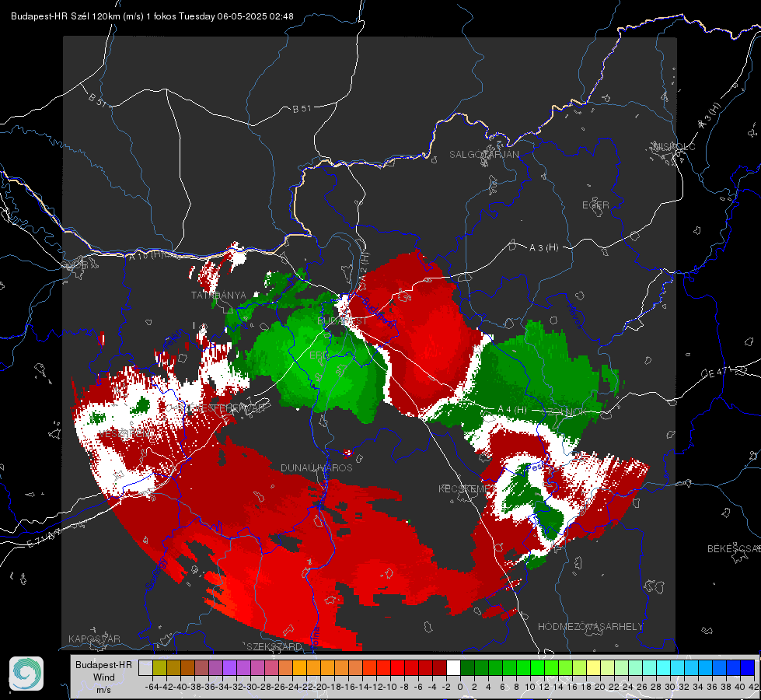Viewport: 761px width, 700px height.
Task: Click the swirl logo icon beside the legend
Action: click(x=26, y=674)
